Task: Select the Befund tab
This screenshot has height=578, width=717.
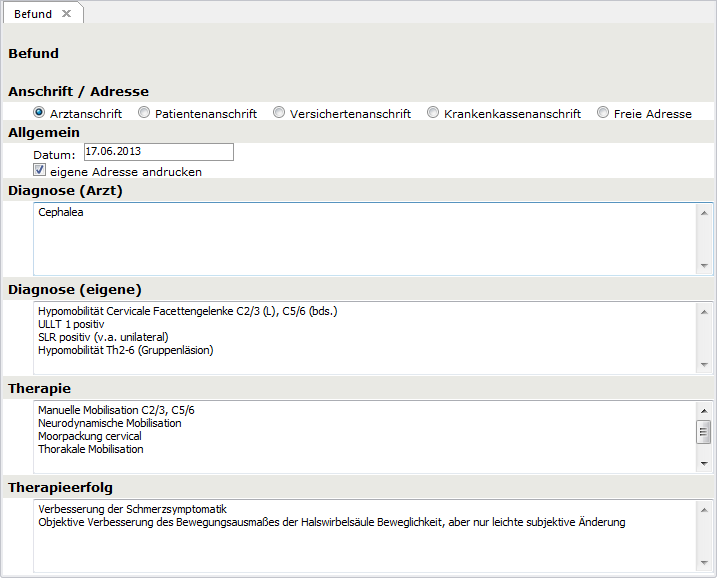Action: tap(33, 14)
